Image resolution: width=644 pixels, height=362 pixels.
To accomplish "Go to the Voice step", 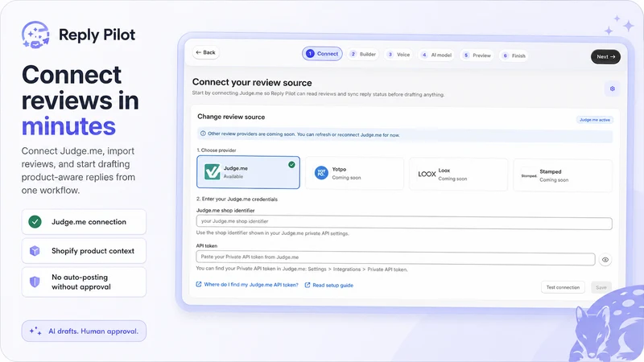I will (398, 55).
